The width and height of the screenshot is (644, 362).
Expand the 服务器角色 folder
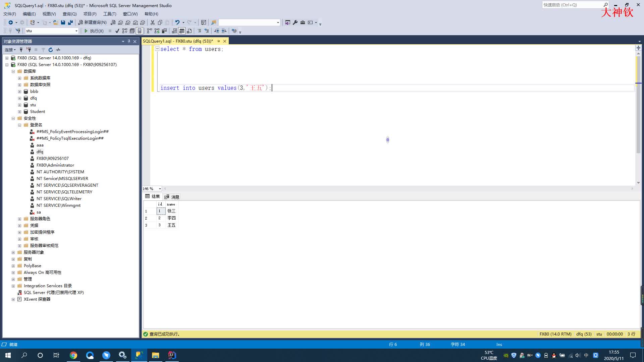click(19, 219)
